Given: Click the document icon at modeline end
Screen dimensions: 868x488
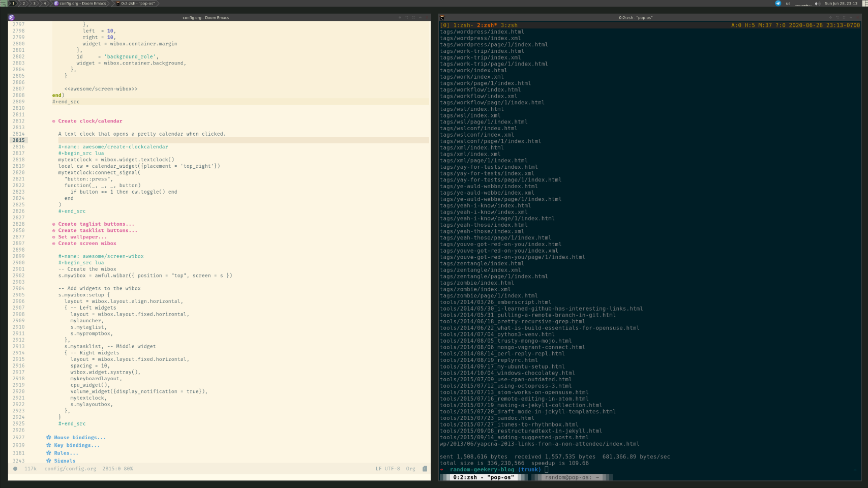Looking at the screenshot, I should [425, 469].
